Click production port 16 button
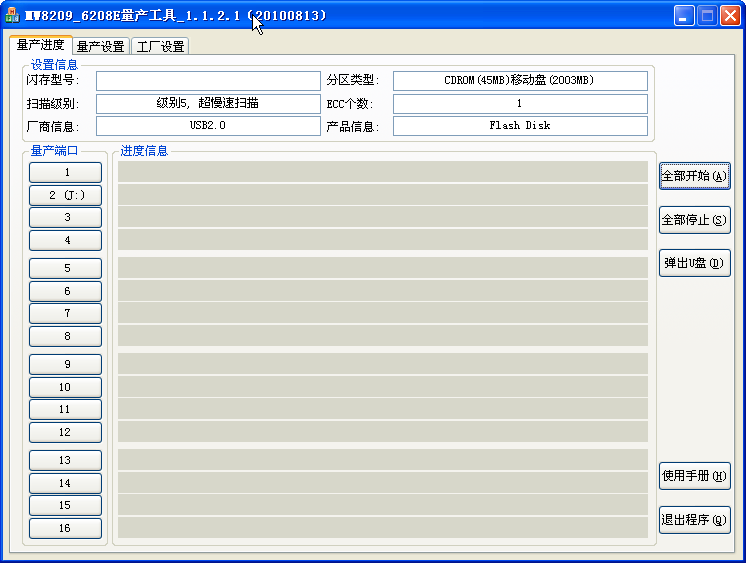 [x=66, y=528]
